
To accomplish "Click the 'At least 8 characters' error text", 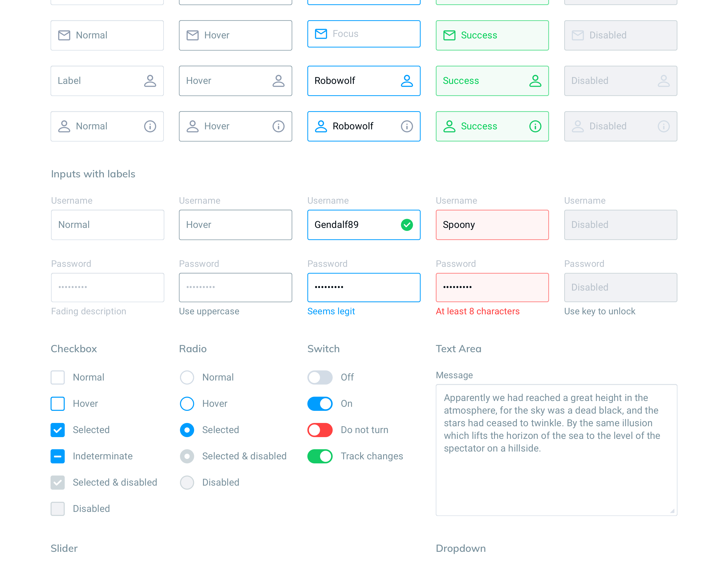I will click(477, 312).
